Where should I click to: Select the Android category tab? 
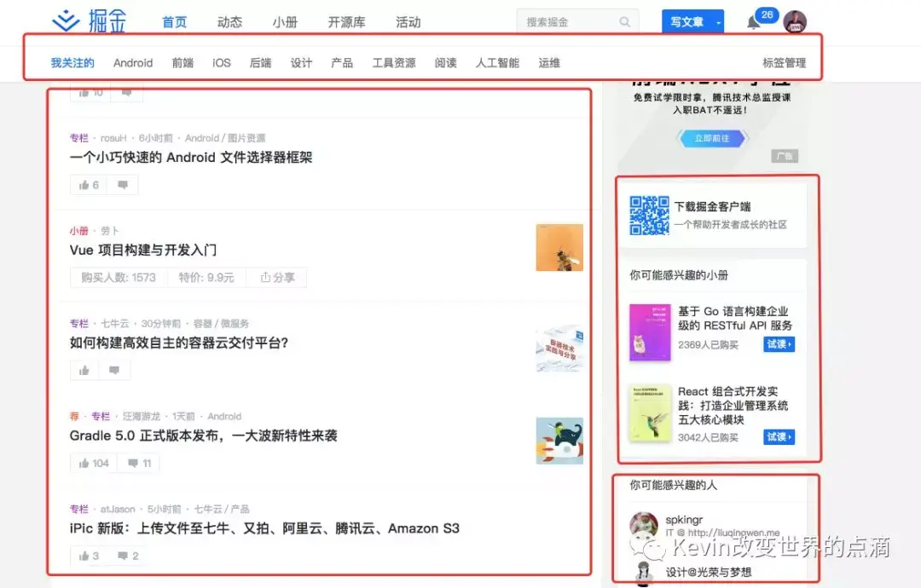133,63
